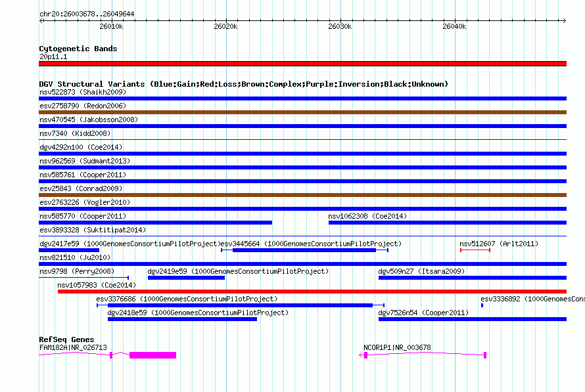585x392 pixels.
Task: Select the esv2763226 (Vogler2010) label
Action: pyautogui.click(x=85, y=202)
